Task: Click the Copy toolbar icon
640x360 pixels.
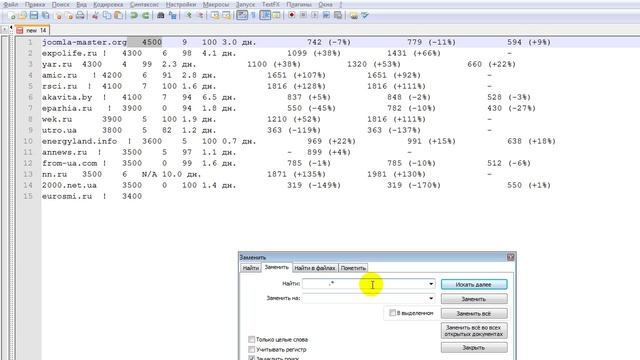Action: (107, 16)
